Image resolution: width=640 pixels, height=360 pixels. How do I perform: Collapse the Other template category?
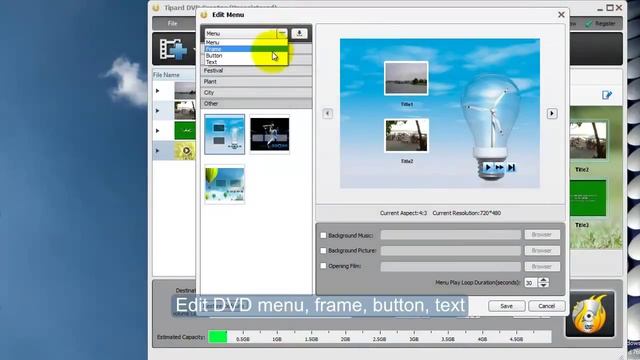tap(256, 104)
